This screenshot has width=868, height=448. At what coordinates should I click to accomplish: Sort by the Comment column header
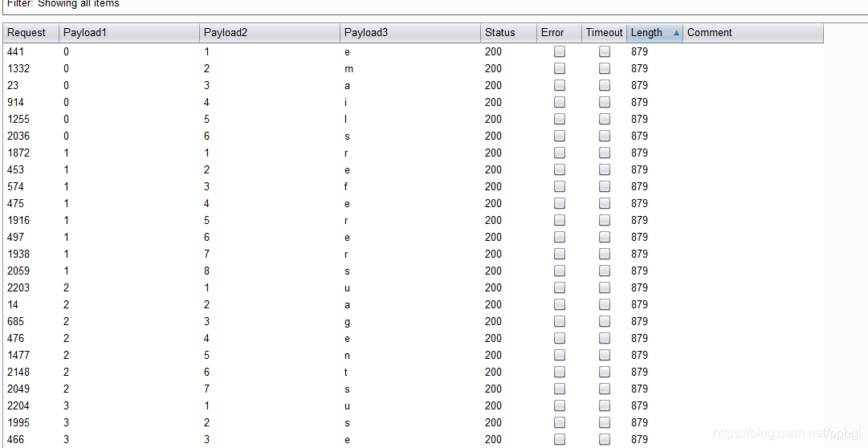point(753,33)
